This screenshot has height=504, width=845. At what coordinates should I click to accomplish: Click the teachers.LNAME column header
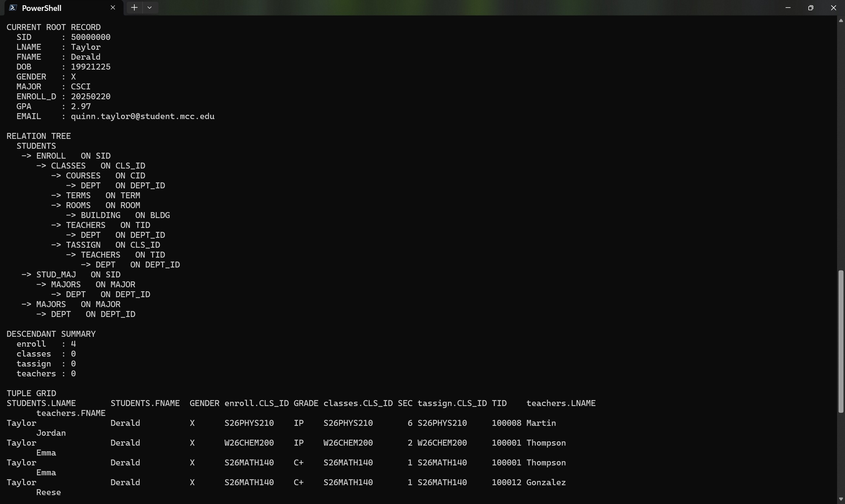pos(561,403)
